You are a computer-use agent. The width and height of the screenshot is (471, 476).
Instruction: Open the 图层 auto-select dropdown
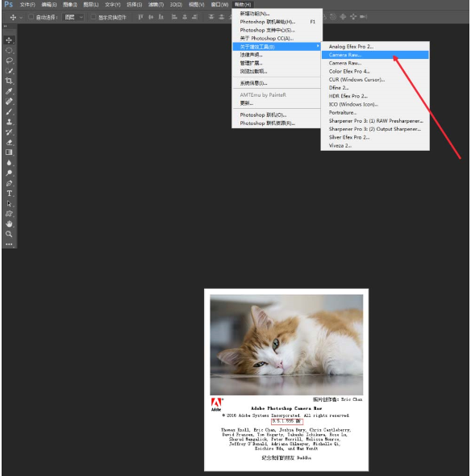(x=73, y=17)
